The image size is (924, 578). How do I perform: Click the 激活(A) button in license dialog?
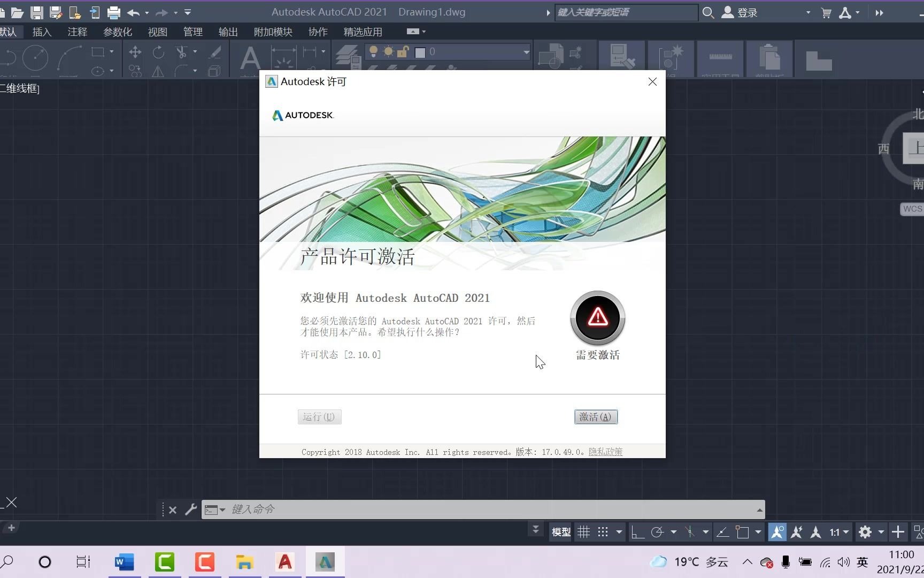[x=596, y=417]
